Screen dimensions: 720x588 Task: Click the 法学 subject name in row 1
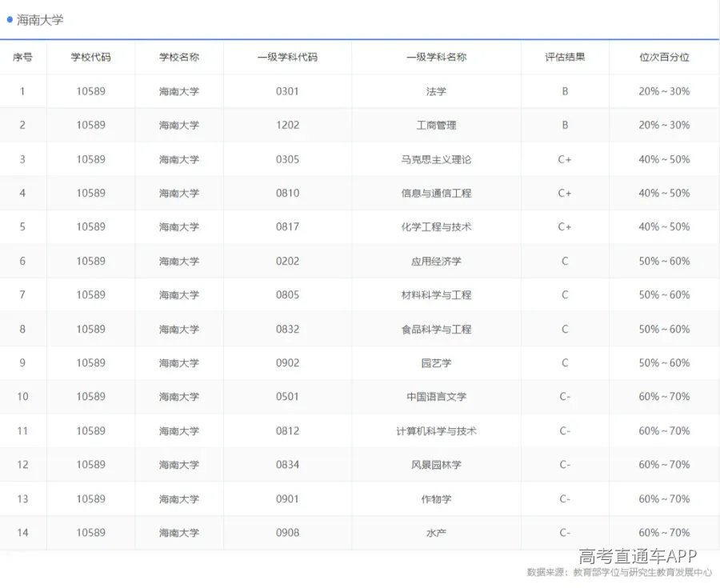434,91
